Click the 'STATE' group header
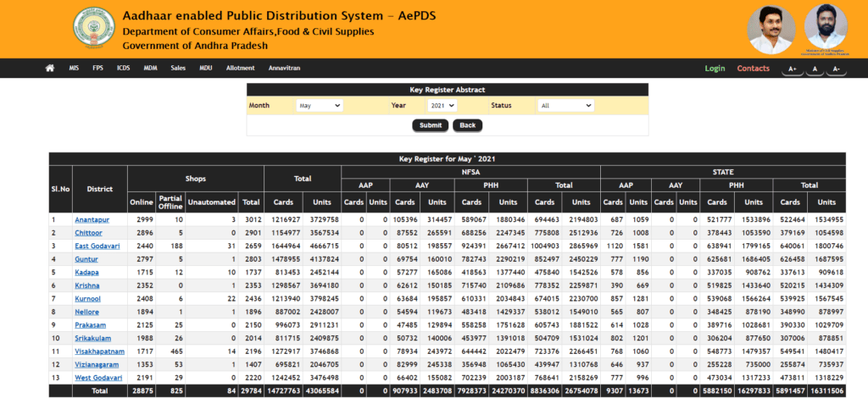Screen dimensions: 868x415 coord(723,172)
